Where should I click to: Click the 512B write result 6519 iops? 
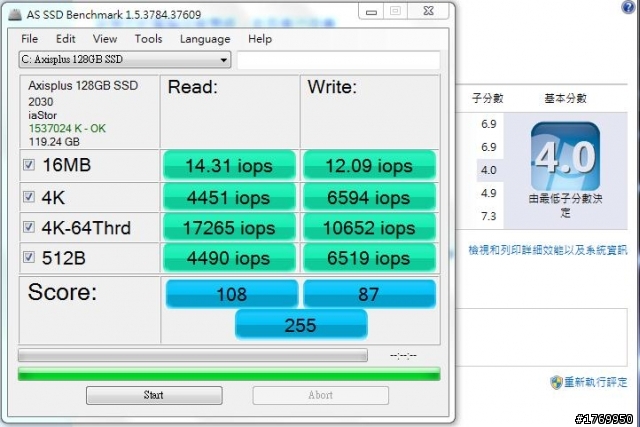pos(369,258)
